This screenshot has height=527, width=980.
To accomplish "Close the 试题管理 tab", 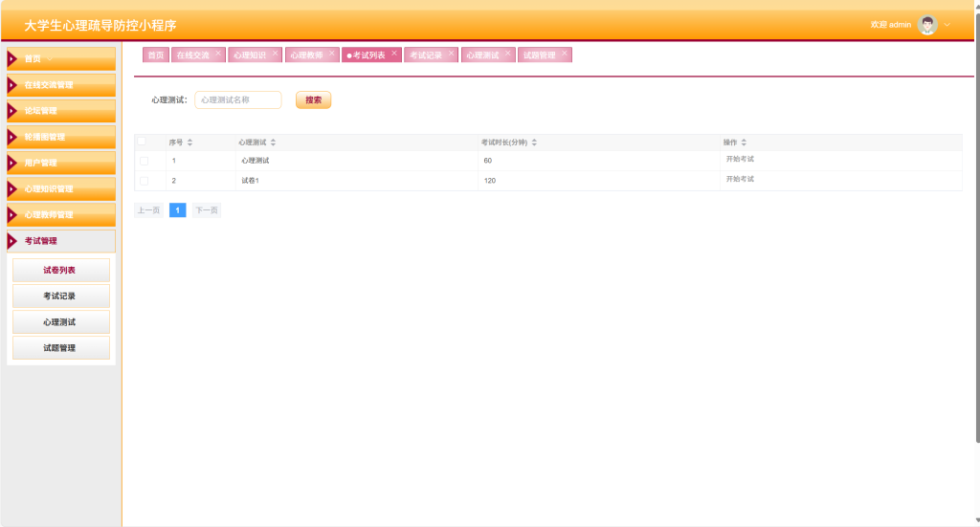I will point(565,54).
